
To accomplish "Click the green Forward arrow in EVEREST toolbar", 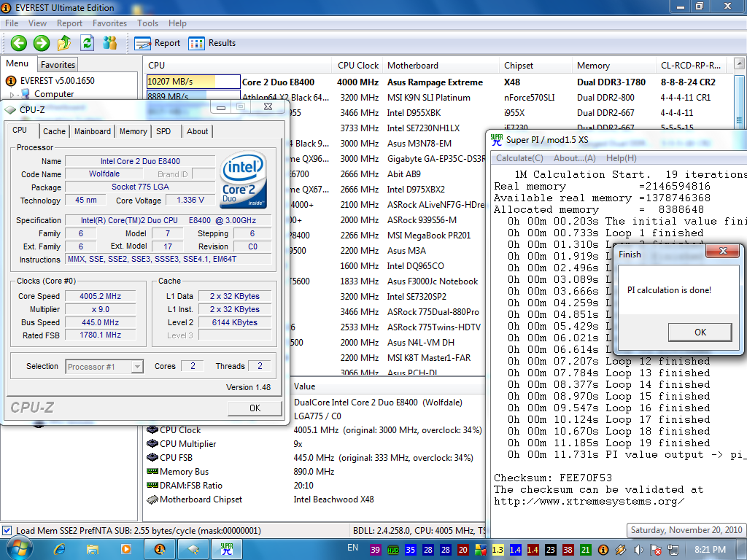I will (42, 43).
